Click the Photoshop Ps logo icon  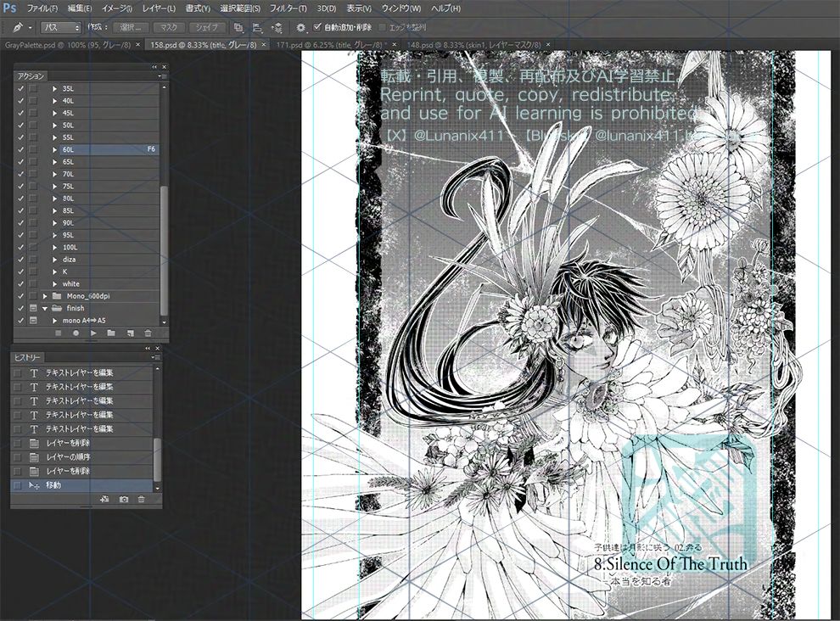tap(9, 8)
